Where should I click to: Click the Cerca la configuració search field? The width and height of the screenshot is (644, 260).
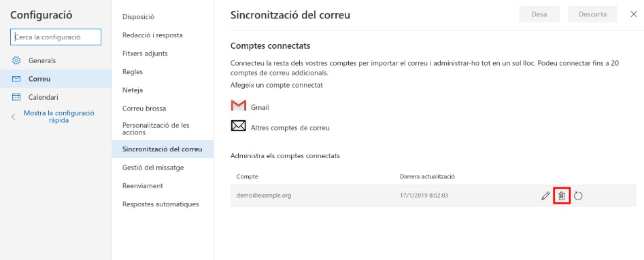pyautogui.click(x=56, y=37)
